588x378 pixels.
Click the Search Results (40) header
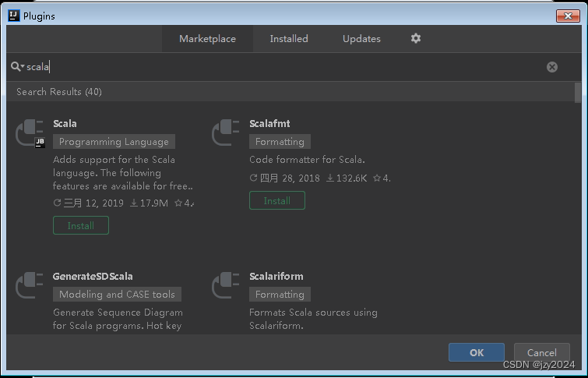tap(59, 92)
